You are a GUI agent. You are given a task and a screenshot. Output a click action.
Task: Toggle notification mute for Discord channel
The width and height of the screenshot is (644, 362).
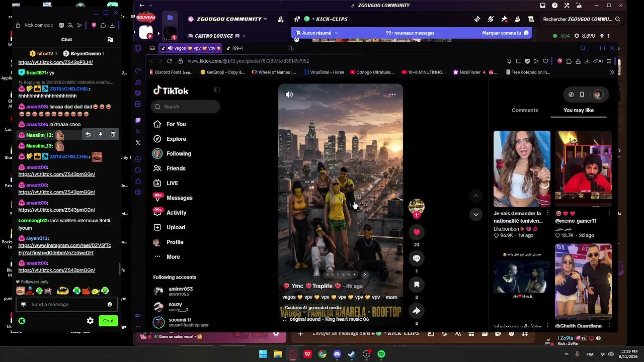coord(491,19)
